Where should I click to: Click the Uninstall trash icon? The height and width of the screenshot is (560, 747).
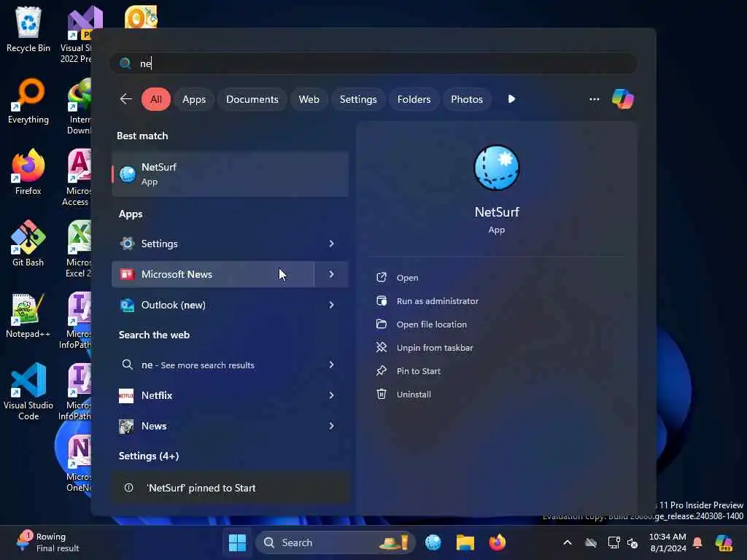(x=382, y=394)
